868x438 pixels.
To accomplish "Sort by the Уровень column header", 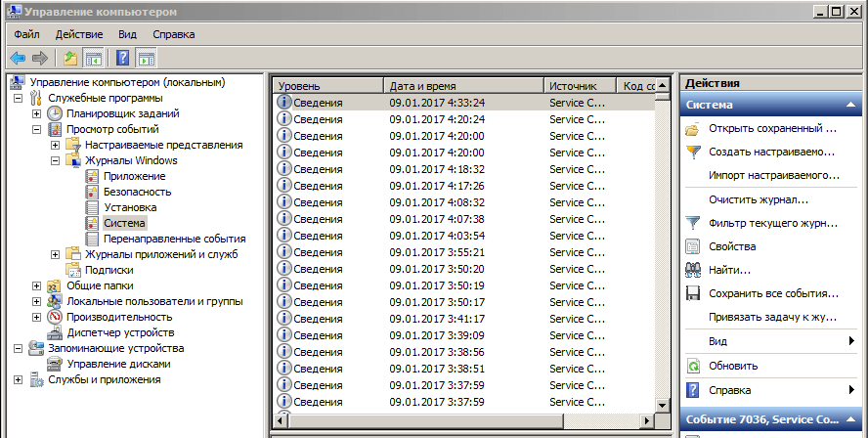I will tap(329, 86).
